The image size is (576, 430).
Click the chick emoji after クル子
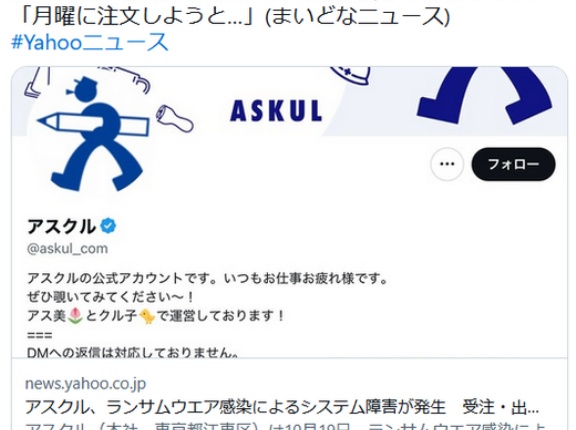(147, 316)
